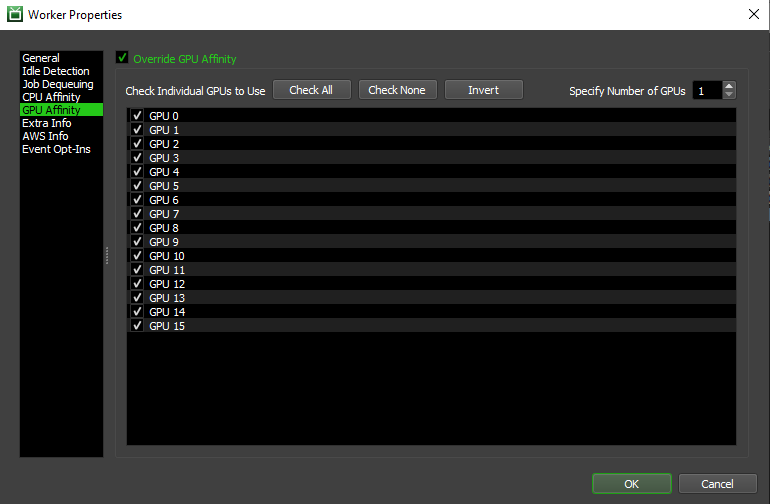
Task: Select Event Opt-Ins in sidebar
Action: coord(56,149)
